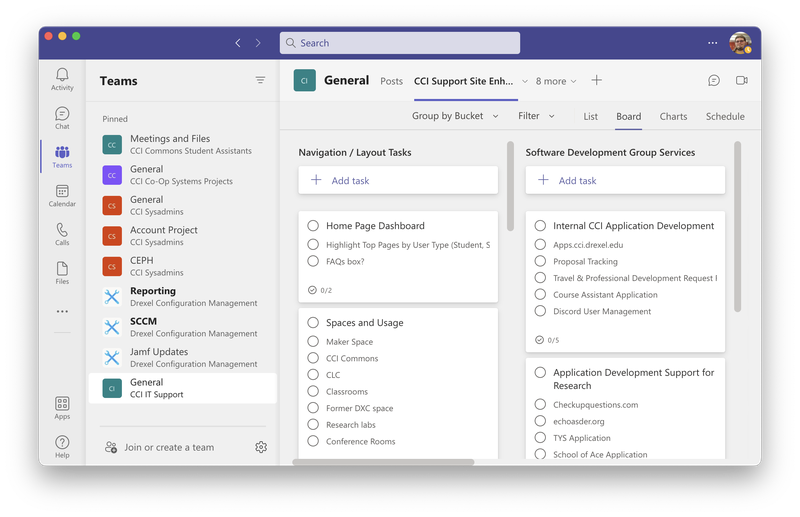Start a meeting with the video icon
The height and width of the screenshot is (517, 800).
click(x=741, y=80)
